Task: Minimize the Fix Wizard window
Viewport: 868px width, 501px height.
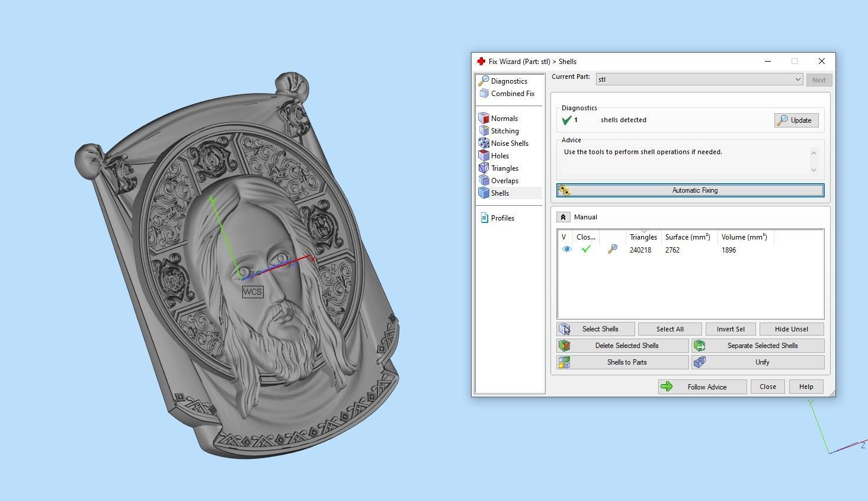Action: coord(768,61)
